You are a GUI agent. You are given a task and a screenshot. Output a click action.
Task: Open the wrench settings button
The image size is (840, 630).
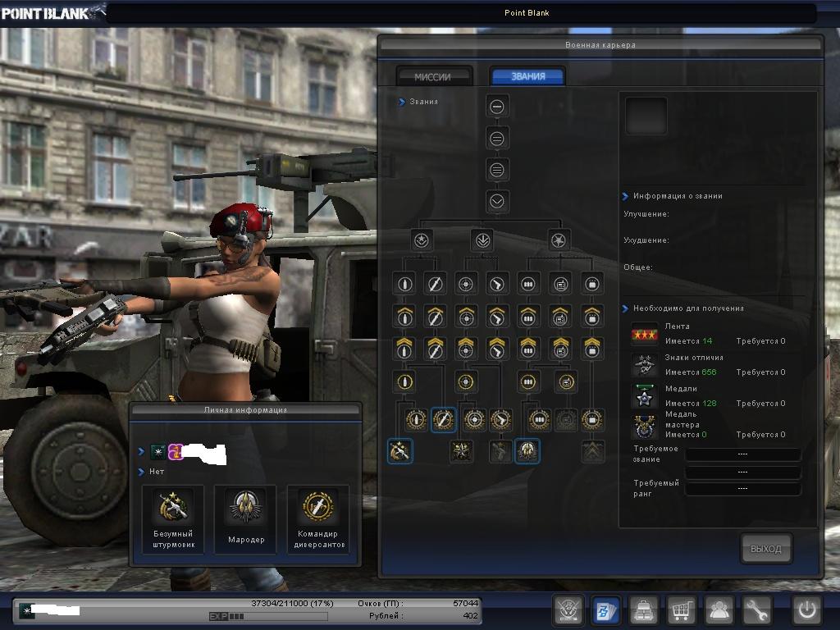point(756,609)
